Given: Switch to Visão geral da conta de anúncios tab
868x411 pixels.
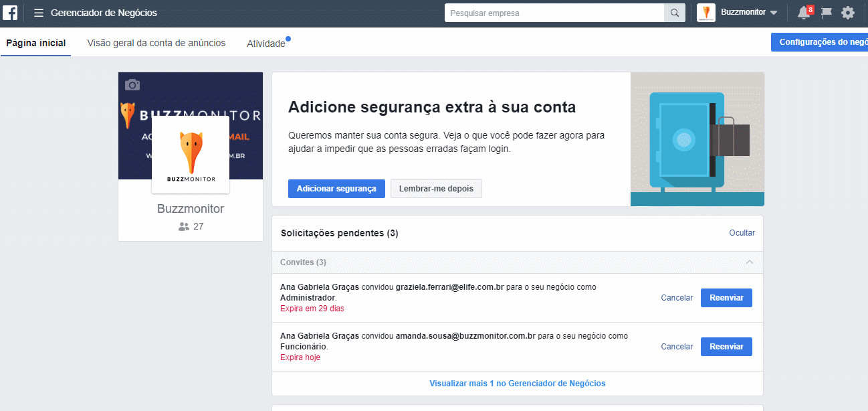Looking at the screenshot, I should [156, 43].
